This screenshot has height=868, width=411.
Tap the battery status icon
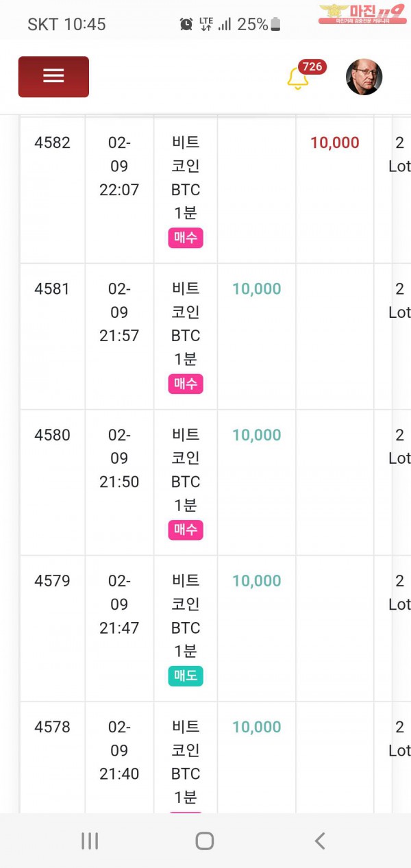click(275, 25)
